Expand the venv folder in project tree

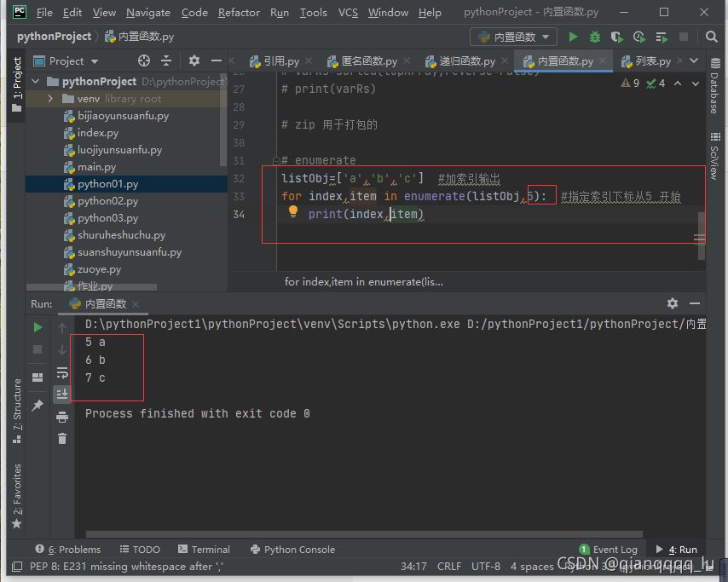click(52, 99)
